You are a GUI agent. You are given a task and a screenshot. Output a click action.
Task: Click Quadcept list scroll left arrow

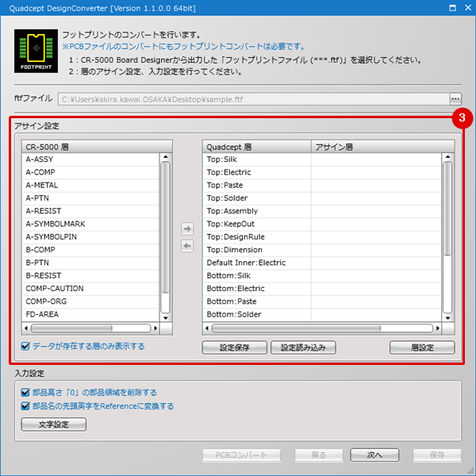pyautogui.click(x=207, y=328)
